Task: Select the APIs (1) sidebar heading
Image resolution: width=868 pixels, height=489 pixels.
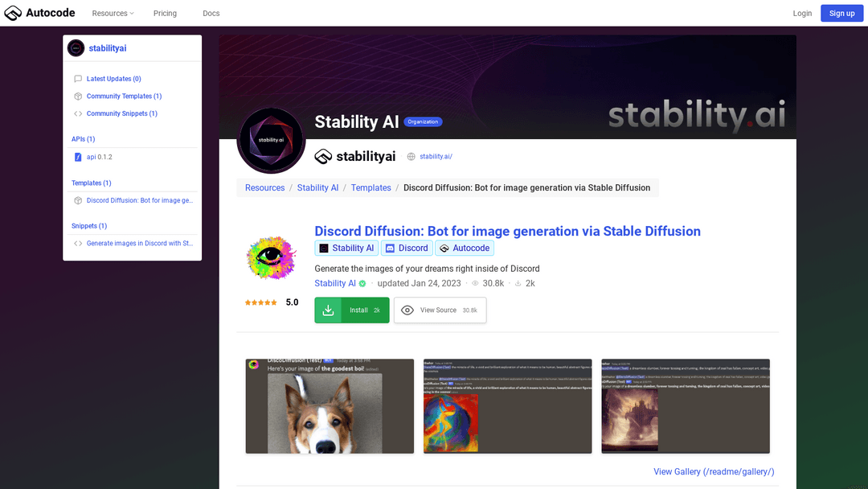Action: click(83, 139)
